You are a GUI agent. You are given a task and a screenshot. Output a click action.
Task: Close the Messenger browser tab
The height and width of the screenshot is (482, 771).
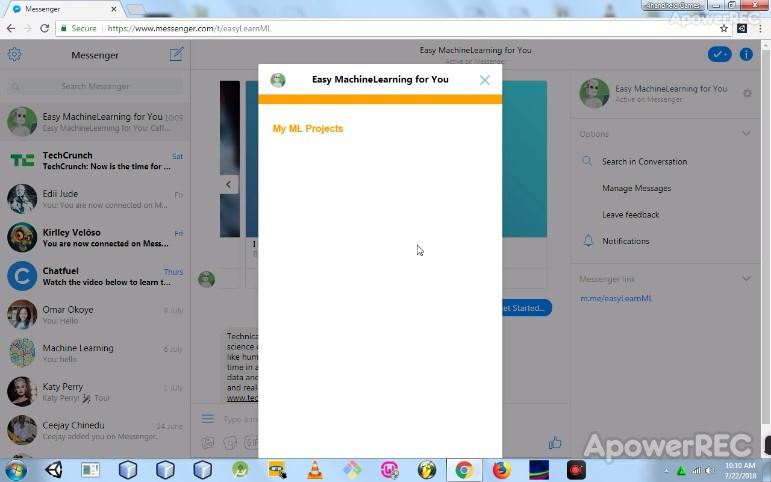click(114, 9)
